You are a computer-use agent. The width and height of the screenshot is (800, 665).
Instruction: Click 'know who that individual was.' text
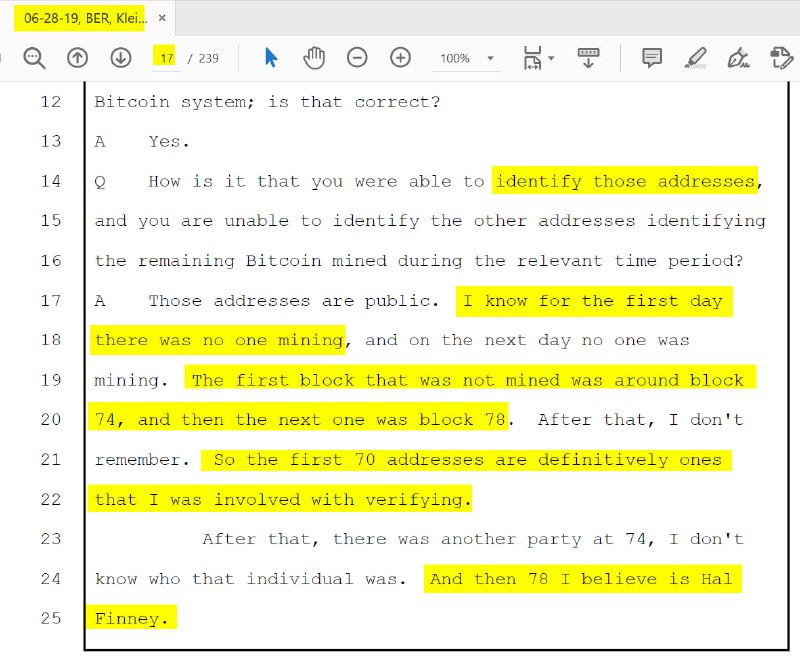pos(251,579)
